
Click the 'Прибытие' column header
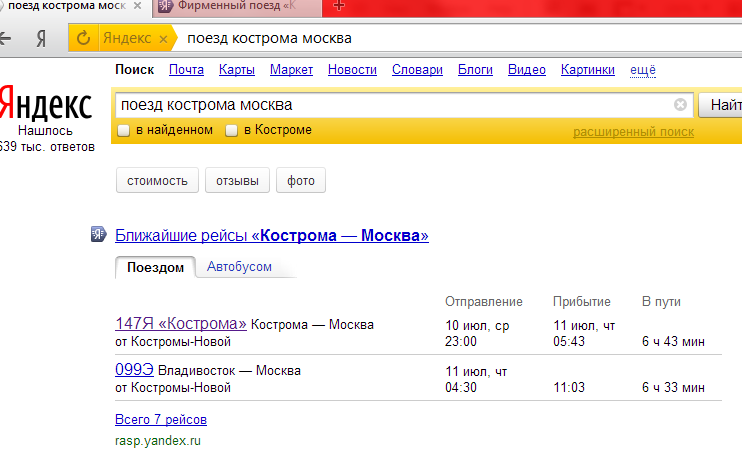[582, 302]
